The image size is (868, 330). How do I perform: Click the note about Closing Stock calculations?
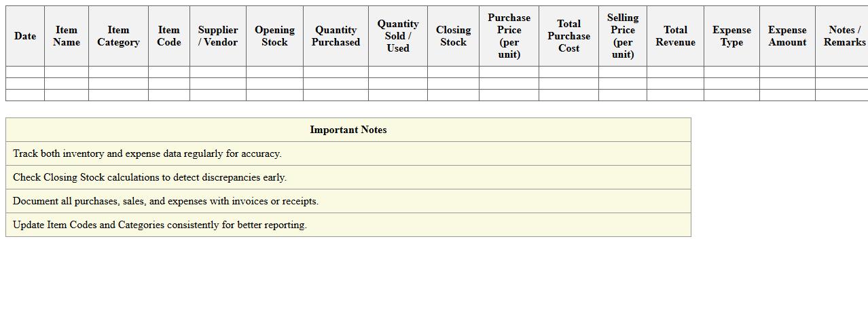point(150,177)
